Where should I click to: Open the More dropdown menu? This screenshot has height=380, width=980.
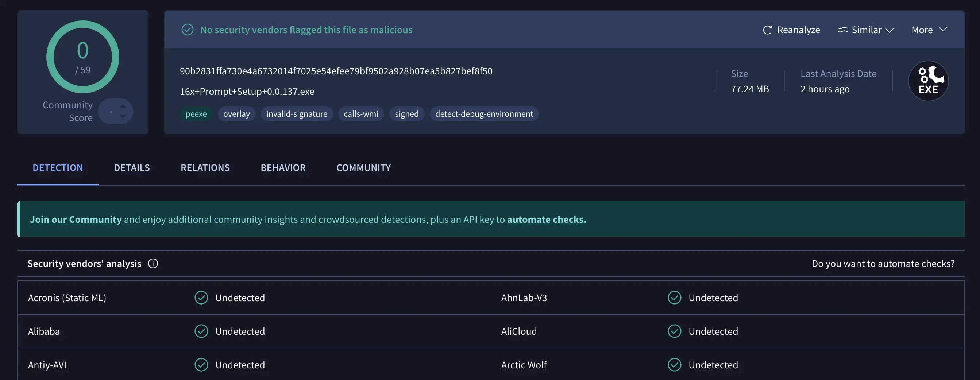click(x=929, y=30)
